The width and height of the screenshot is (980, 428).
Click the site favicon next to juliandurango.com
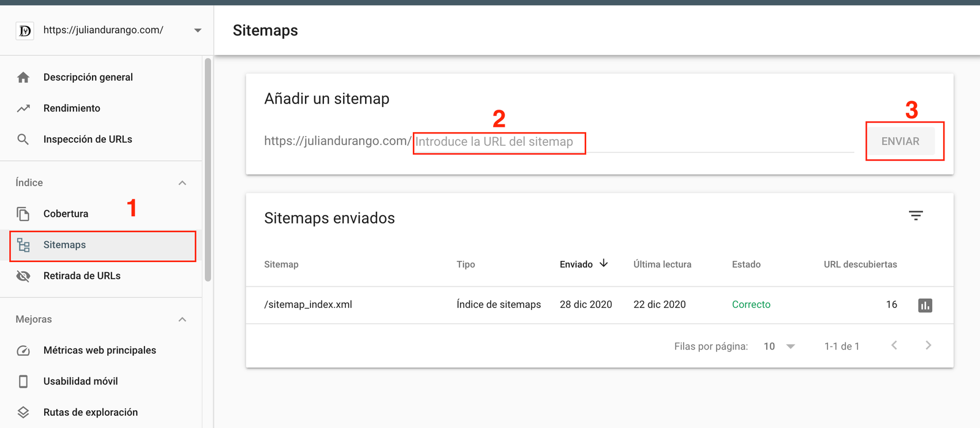point(24,30)
